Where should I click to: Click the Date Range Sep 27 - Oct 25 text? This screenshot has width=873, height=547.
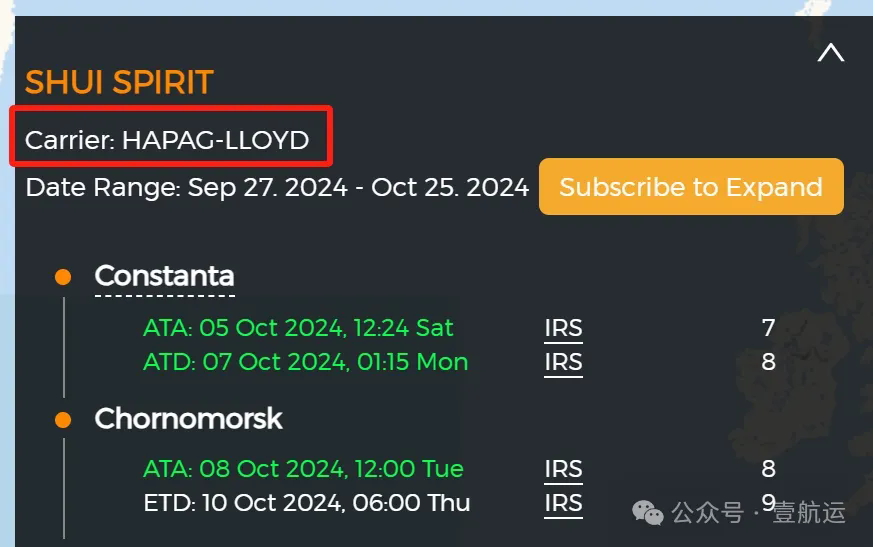(x=277, y=188)
